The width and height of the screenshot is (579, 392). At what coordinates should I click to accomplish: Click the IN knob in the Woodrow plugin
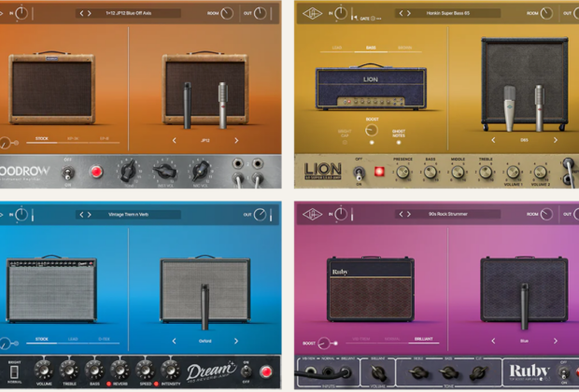pyautogui.click(x=21, y=13)
